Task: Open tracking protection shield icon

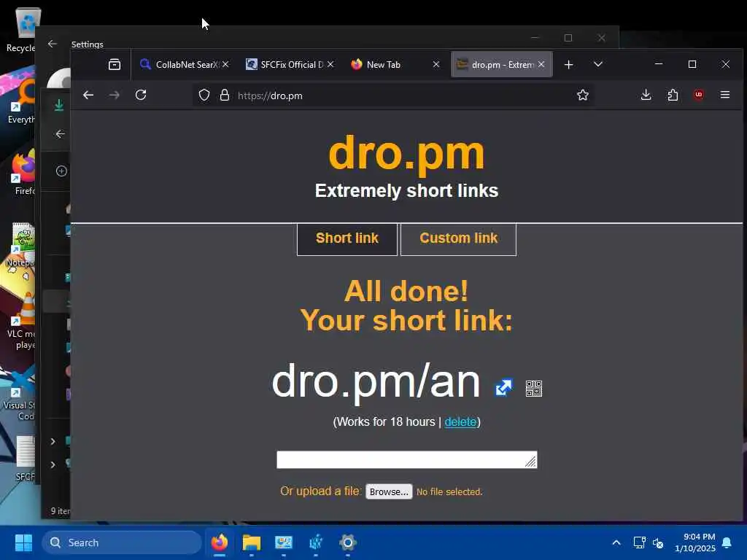Action: tap(204, 96)
